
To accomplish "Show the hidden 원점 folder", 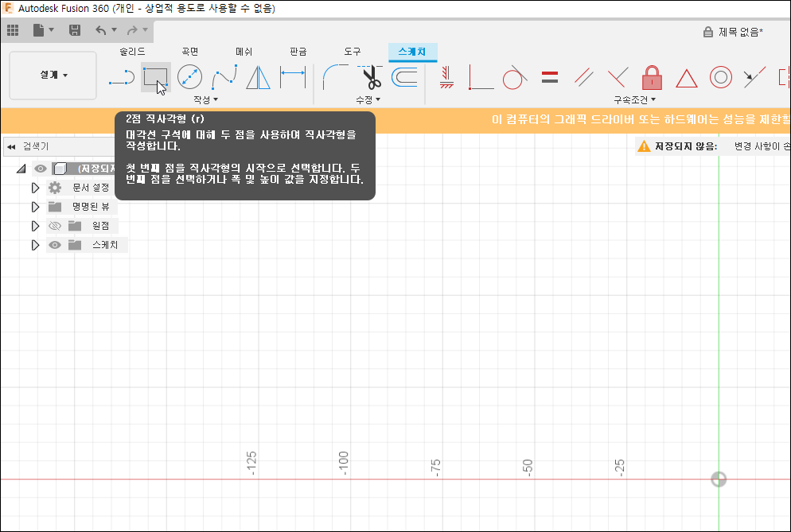I will coord(54,226).
